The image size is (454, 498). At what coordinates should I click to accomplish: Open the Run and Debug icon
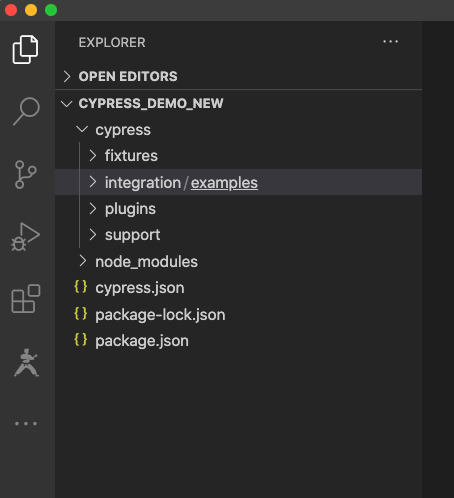point(26,237)
